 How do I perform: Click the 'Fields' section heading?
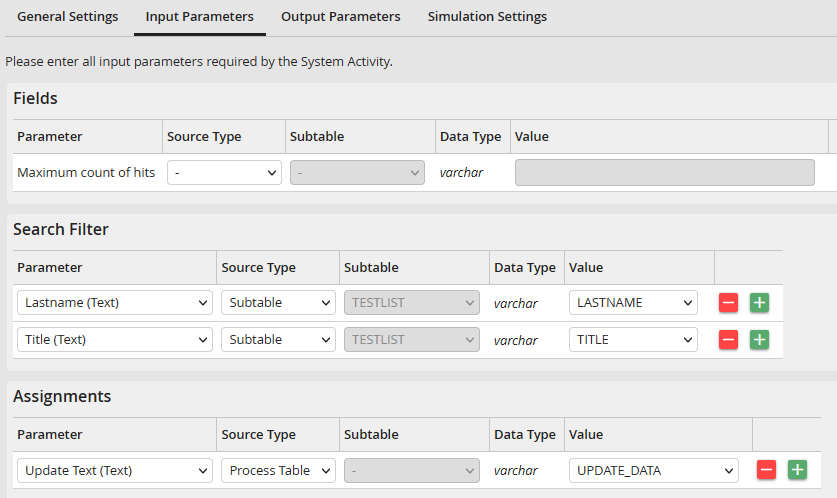35,98
